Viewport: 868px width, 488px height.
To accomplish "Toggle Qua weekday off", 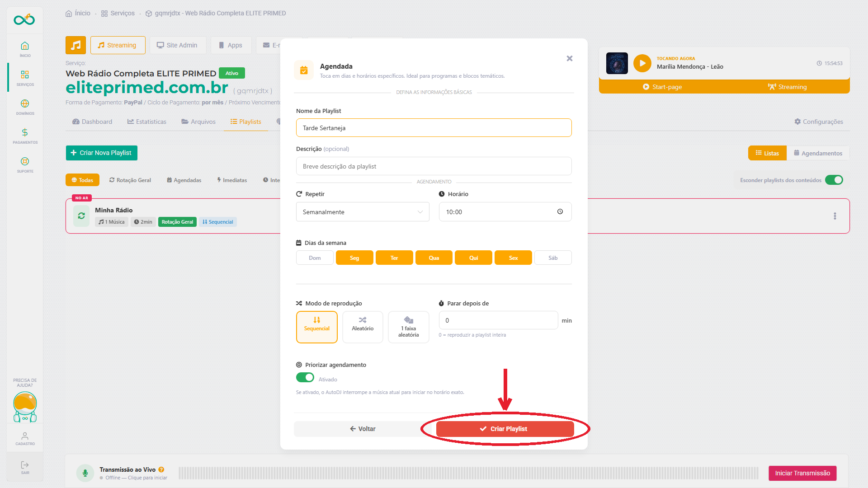I will click(x=434, y=258).
